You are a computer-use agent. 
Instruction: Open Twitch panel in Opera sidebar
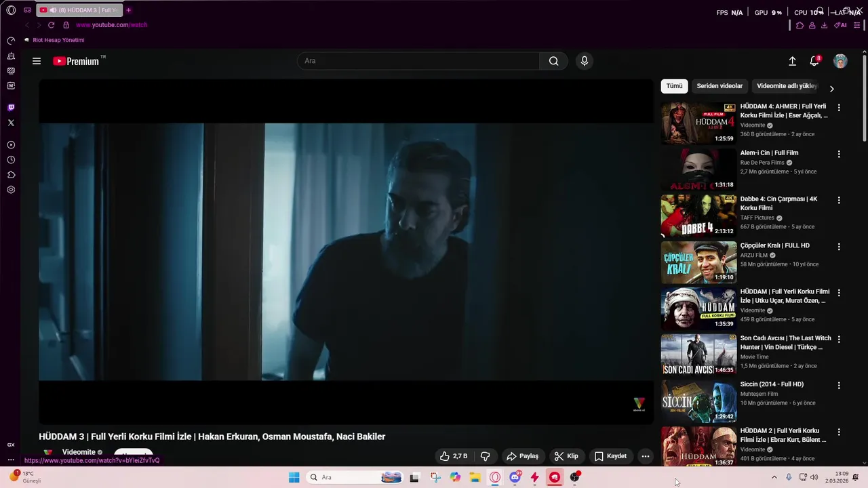point(11,108)
